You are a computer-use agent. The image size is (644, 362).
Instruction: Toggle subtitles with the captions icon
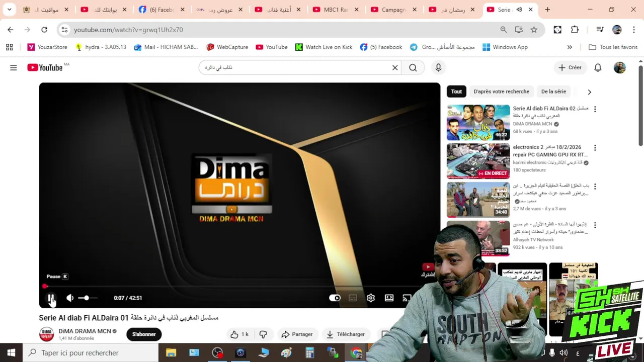[x=353, y=298]
